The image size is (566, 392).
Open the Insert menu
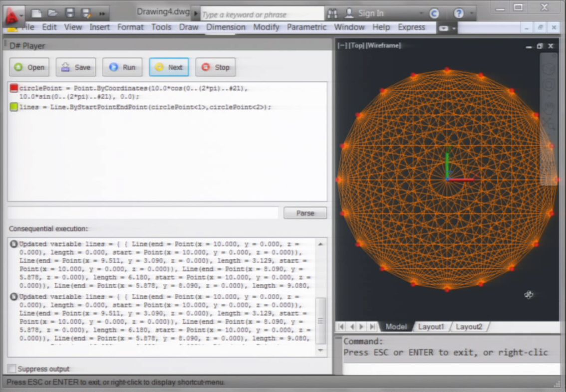point(100,27)
